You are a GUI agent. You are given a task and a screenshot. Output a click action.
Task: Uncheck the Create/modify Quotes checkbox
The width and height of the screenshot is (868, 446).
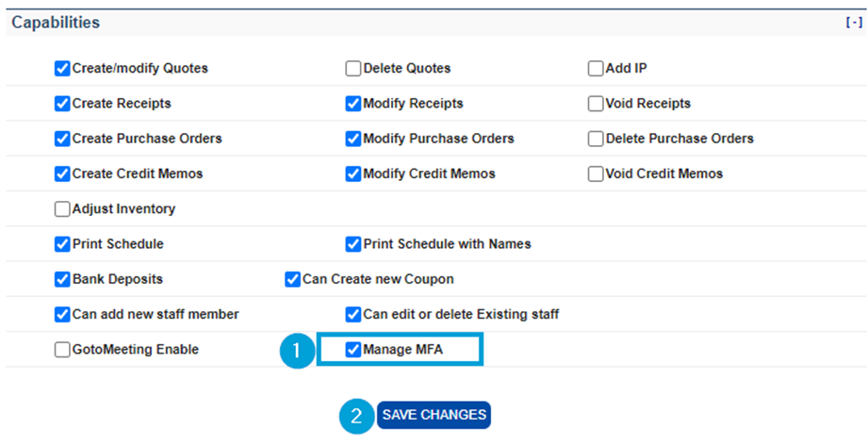[x=62, y=68]
